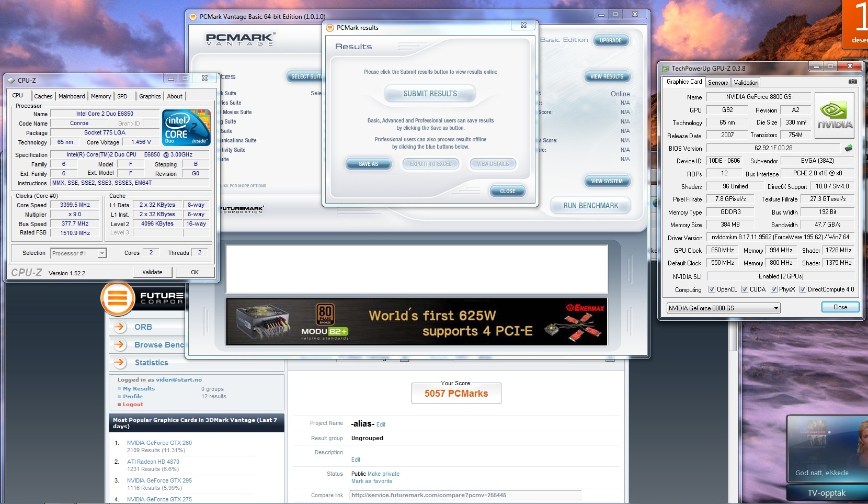This screenshot has width=868, height=504.
Task: Click the ORB link text
Action: 143,327
